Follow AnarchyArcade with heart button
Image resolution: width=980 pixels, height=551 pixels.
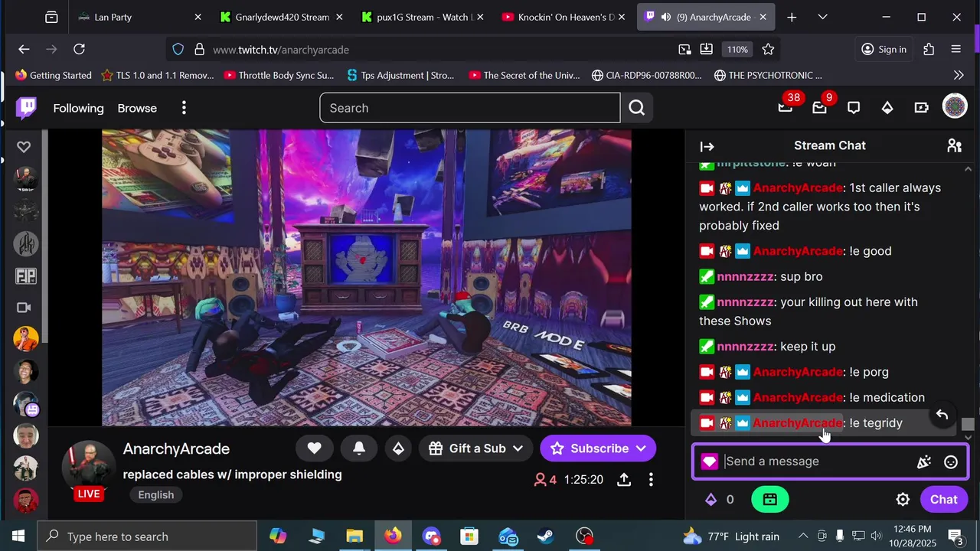tap(314, 448)
